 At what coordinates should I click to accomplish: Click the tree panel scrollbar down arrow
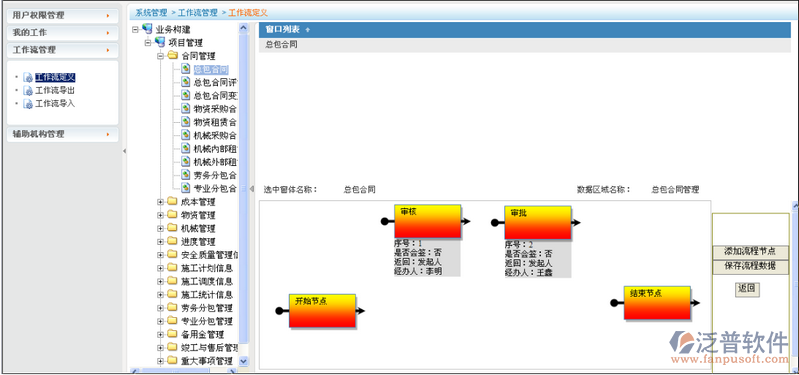tap(244, 361)
